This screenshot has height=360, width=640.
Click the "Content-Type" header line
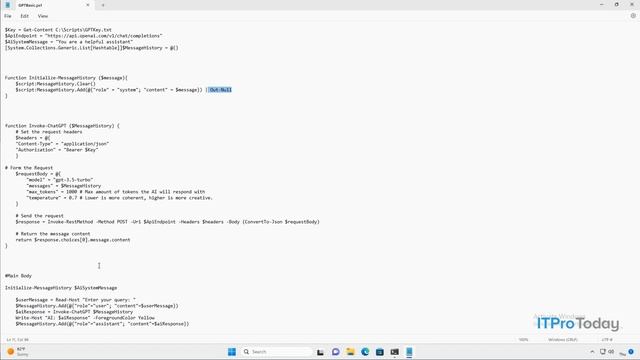(62, 144)
